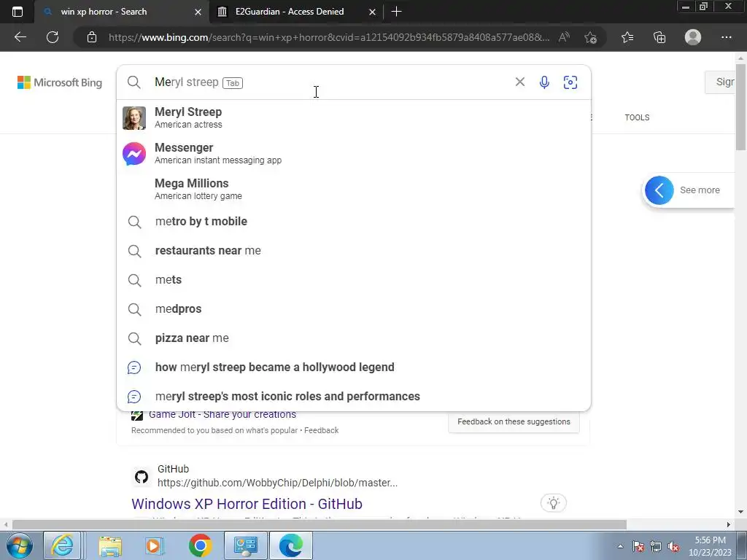The height and width of the screenshot is (560, 747).
Task: Open the browser profile avatar
Action: pos(693,37)
